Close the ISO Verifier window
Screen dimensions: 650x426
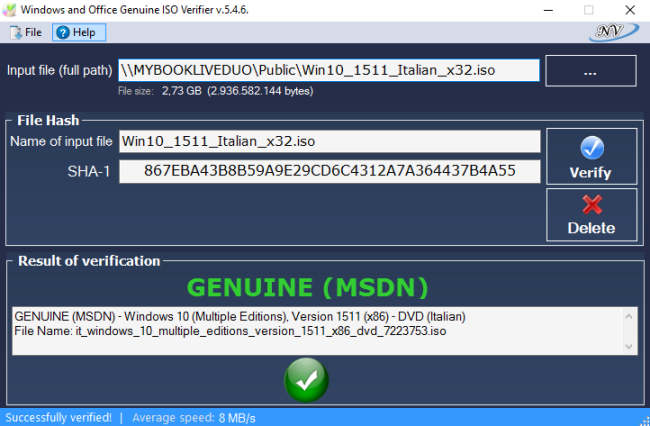pyautogui.click(x=630, y=10)
